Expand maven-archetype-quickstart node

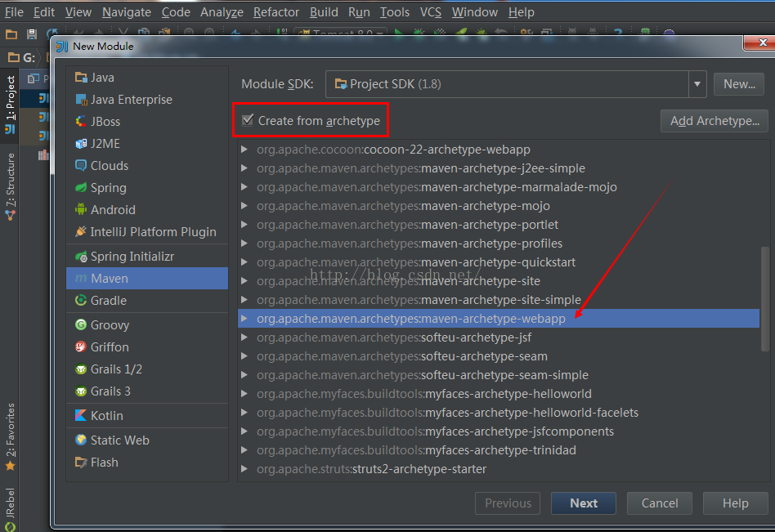[244, 262]
